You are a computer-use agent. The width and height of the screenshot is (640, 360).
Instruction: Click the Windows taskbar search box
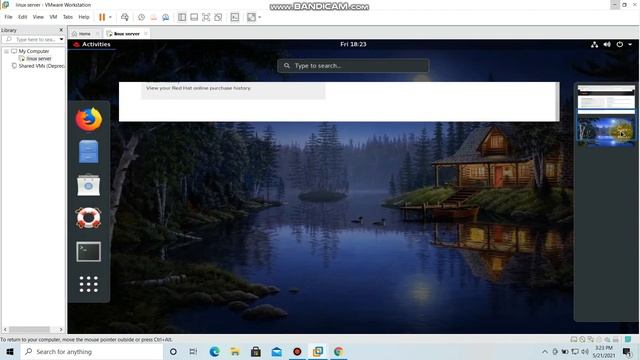pyautogui.click(x=92, y=351)
